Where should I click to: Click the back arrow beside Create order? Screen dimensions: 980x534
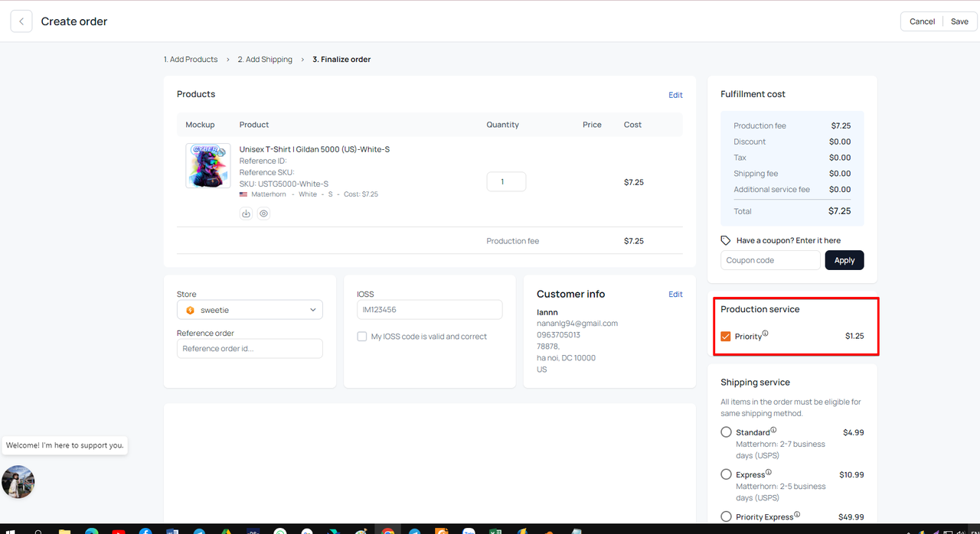pyautogui.click(x=21, y=21)
